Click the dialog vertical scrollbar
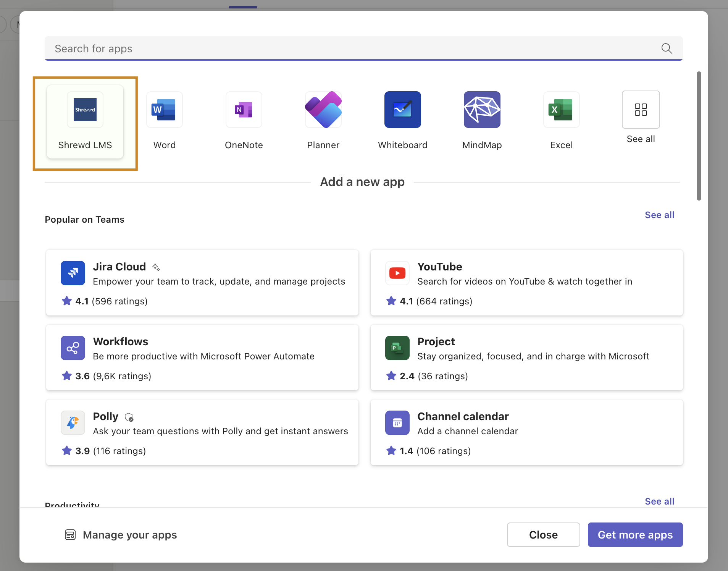Image resolution: width=728 pixels, height=571 pixels. tap(699, 136)
